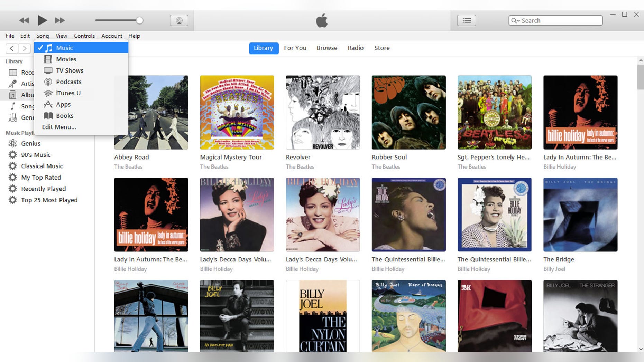Start playback with the play button
This screenshot has height=362, width=644.
coord(42,20)
